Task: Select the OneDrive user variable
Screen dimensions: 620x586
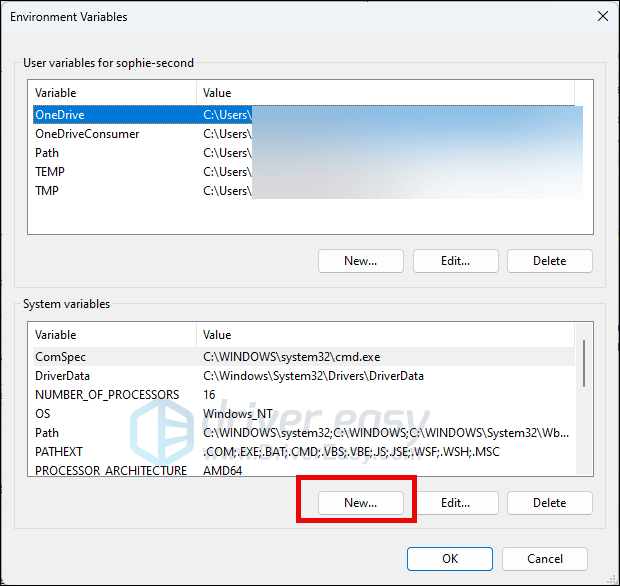Action: (x=60, y=115)
